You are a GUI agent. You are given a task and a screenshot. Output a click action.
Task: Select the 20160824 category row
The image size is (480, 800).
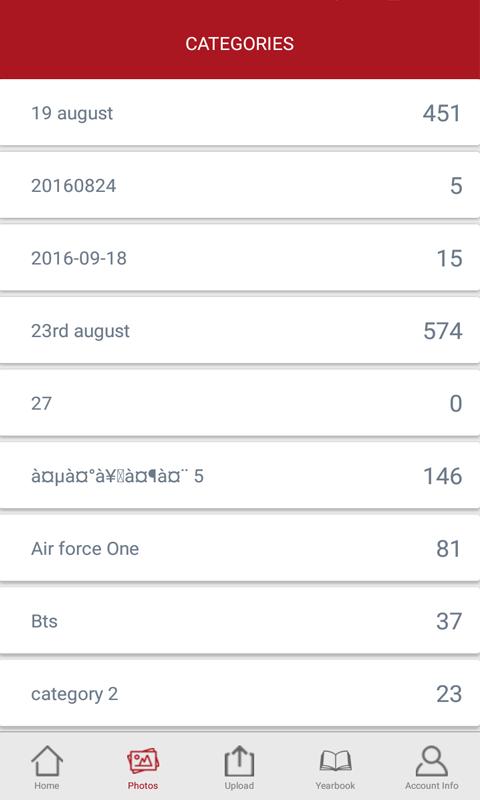click(240, 186)
